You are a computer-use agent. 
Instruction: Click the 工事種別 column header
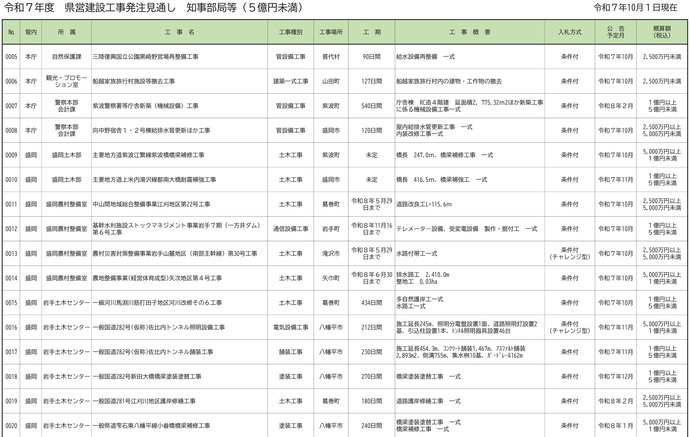click(291, 33)
